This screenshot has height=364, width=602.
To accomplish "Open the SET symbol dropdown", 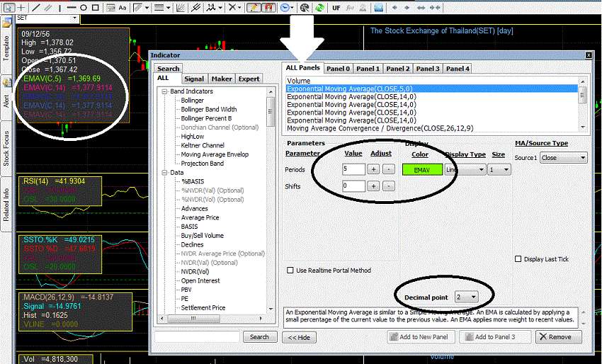I will [74, 18].
